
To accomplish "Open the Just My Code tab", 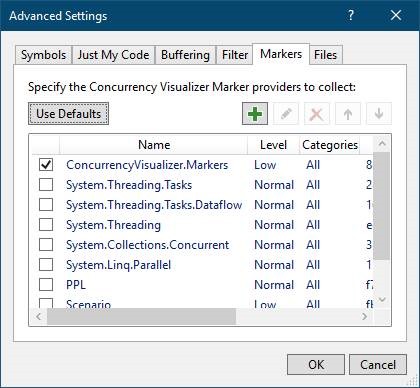I will tap(113, 55).
